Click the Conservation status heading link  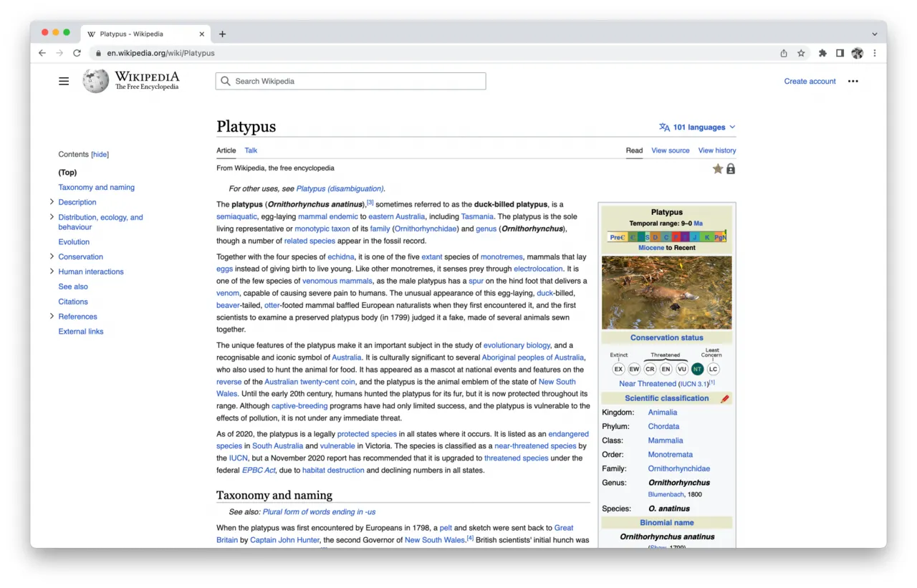coord(667,338)
